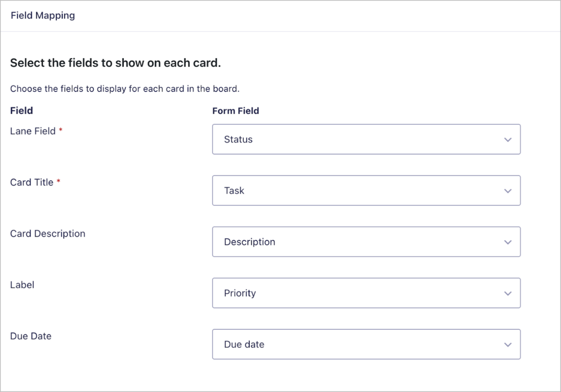Viewport: 561px width, 392px height.
Task: Click the Due date selector chevron
Action: pos(507,344)
